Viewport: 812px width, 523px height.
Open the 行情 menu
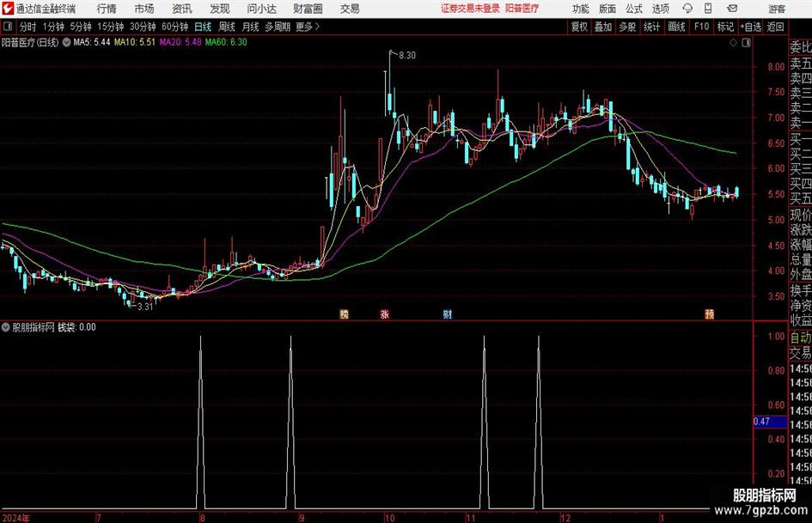(107, 9)
